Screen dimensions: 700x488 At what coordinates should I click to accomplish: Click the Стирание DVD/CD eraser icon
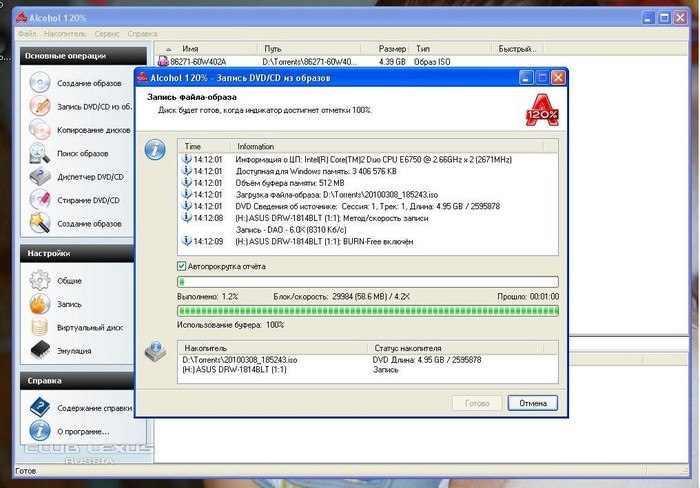click(x=40, y=200)
